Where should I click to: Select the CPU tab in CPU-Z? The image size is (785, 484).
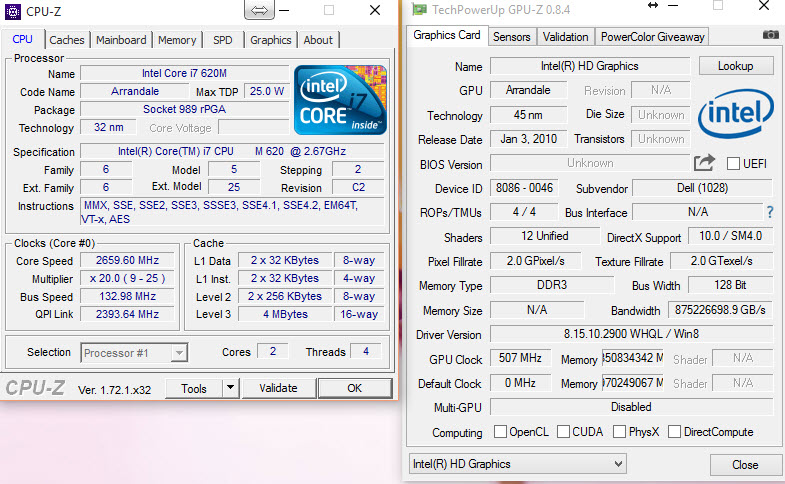(23, 39)
